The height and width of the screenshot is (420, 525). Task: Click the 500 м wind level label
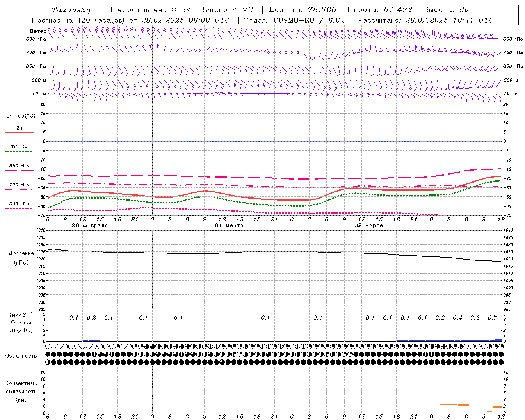(x=39, y=80)
